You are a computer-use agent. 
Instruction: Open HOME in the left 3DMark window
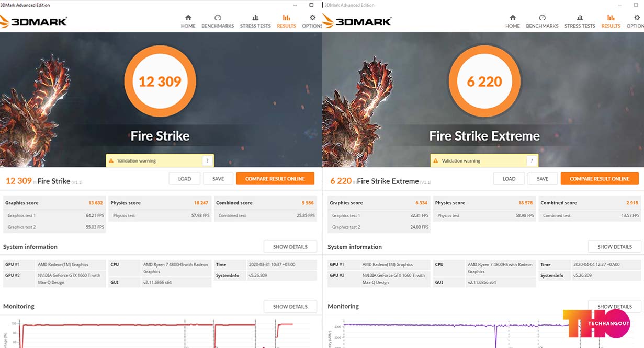pos(188,21)
